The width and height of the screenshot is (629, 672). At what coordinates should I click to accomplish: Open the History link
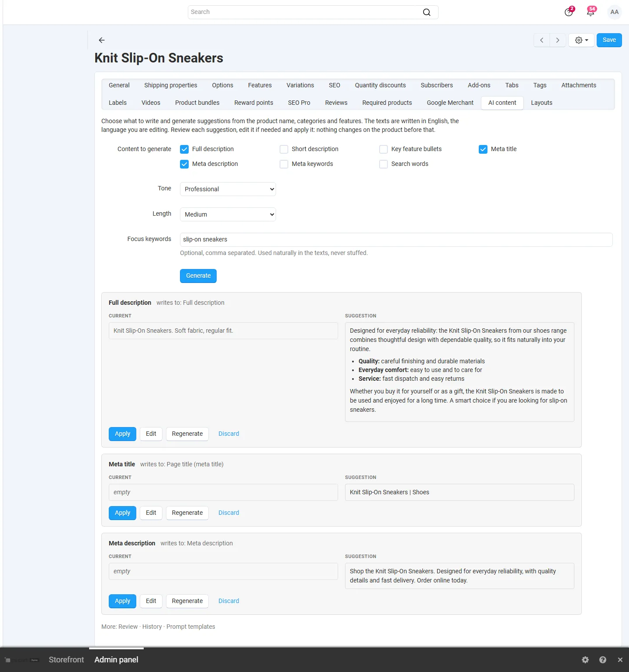click(x=152, y=627)
